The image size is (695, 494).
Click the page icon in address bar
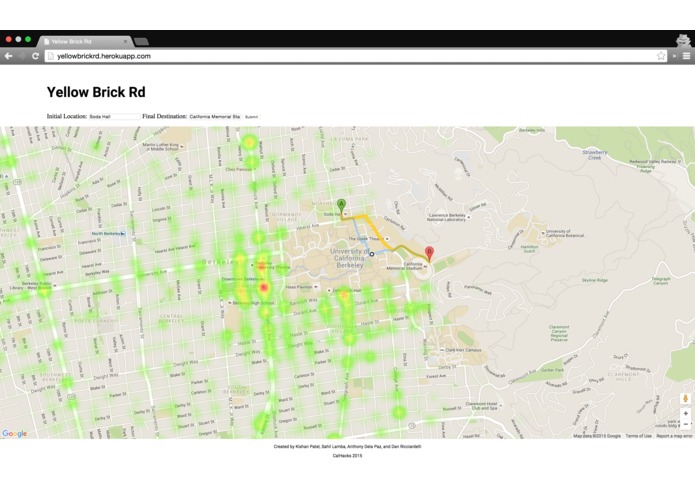[x=51, y=56]
